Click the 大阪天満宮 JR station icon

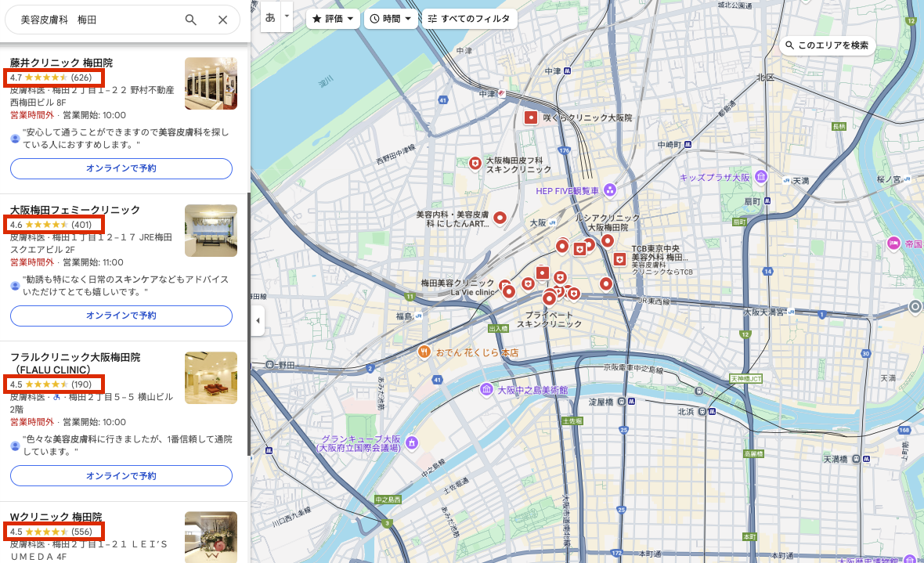pos(791,312)
